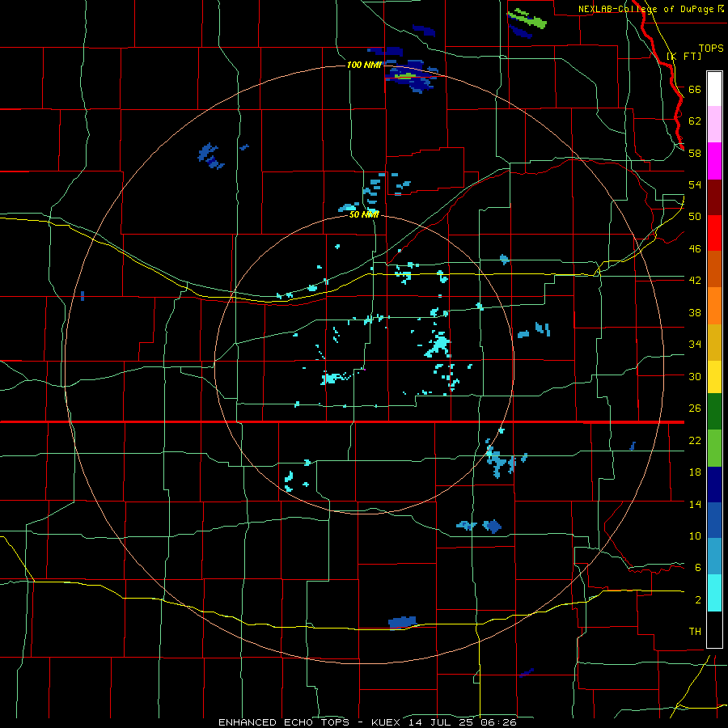Click the legend value "22"
Screen dimensions: 728x728
coord(695,440)
